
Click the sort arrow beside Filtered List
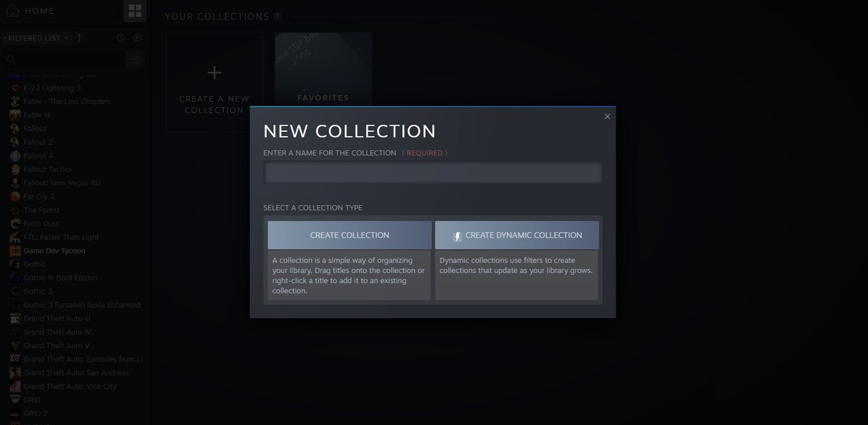point(79,38)
